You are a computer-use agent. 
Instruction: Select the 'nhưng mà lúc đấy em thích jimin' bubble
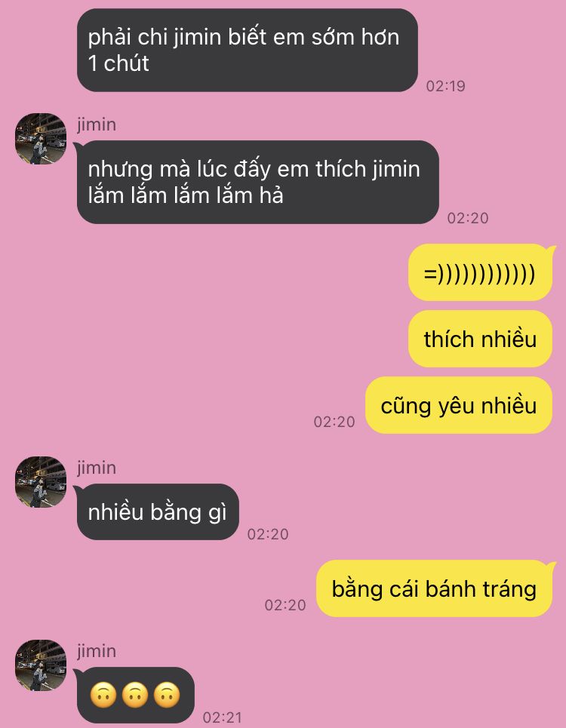(257, 182)
